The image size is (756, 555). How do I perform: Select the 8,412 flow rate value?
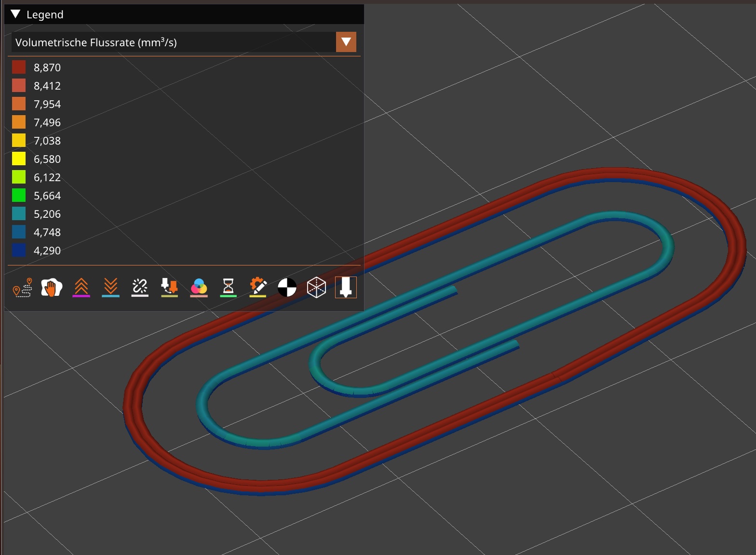[x=47, y=86]
